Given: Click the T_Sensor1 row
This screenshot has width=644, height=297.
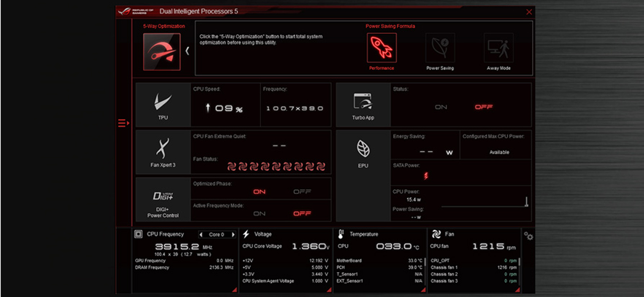Looking at the screenshot, I should tap(379, 274).
